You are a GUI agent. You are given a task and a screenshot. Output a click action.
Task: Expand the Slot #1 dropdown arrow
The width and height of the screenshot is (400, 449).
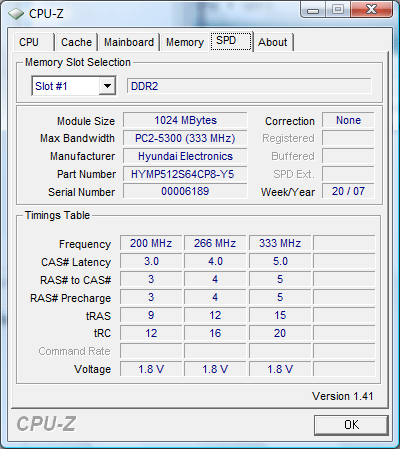107,86
